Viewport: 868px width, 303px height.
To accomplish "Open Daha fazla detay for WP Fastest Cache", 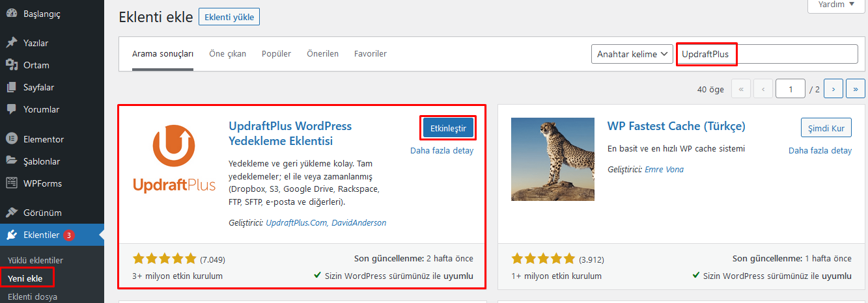I will (x=820, y=150).
